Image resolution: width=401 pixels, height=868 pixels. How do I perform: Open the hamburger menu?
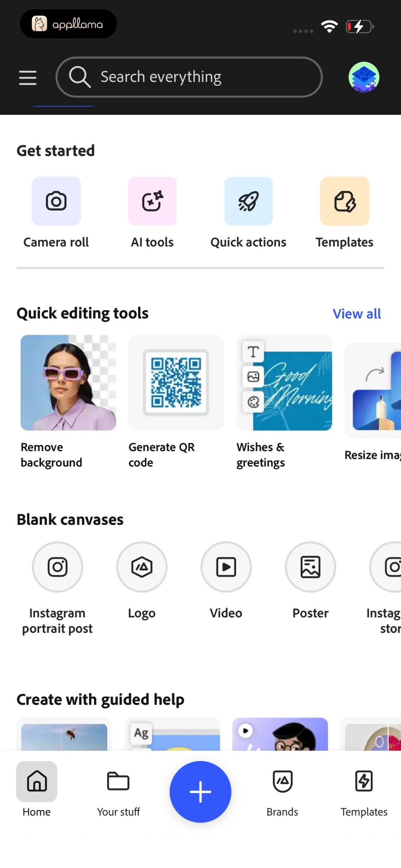coord(28,78)
